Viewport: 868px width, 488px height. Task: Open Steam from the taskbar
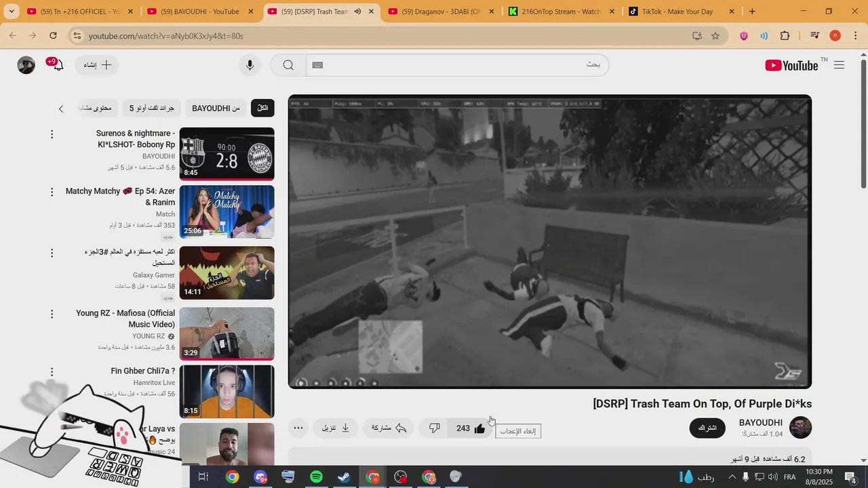344,477
